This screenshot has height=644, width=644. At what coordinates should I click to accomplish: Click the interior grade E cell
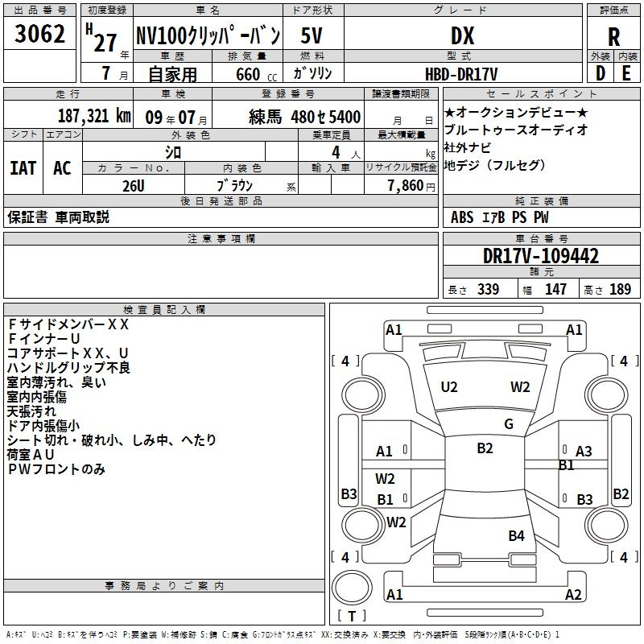626,73
